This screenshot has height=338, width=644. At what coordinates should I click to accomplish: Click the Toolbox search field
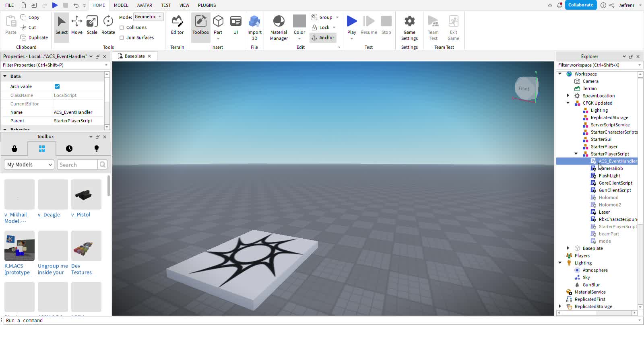click(77, 165)
